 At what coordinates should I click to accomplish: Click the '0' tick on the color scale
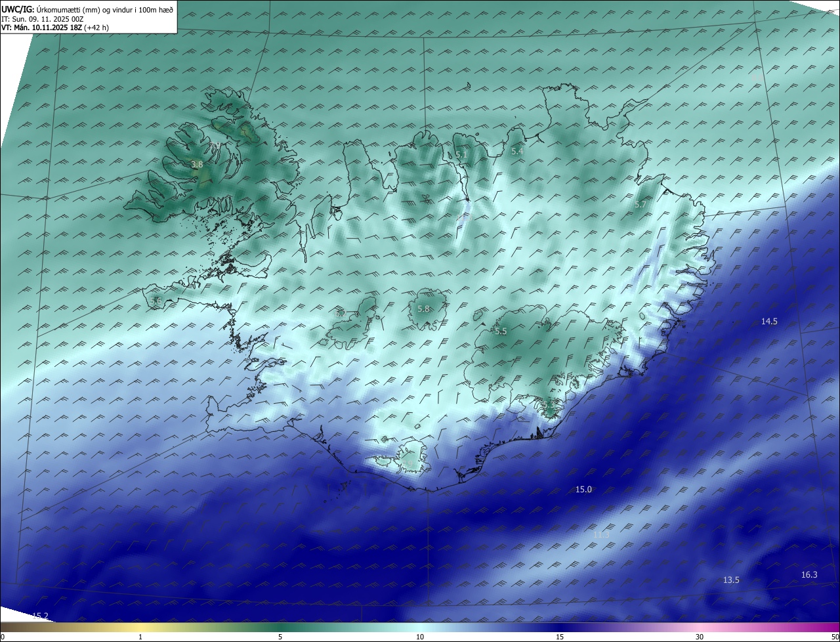[x=3, y=637]
